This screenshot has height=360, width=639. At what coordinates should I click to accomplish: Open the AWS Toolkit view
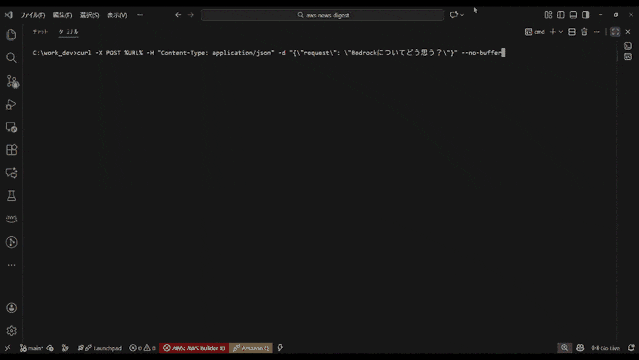point(11,219)
